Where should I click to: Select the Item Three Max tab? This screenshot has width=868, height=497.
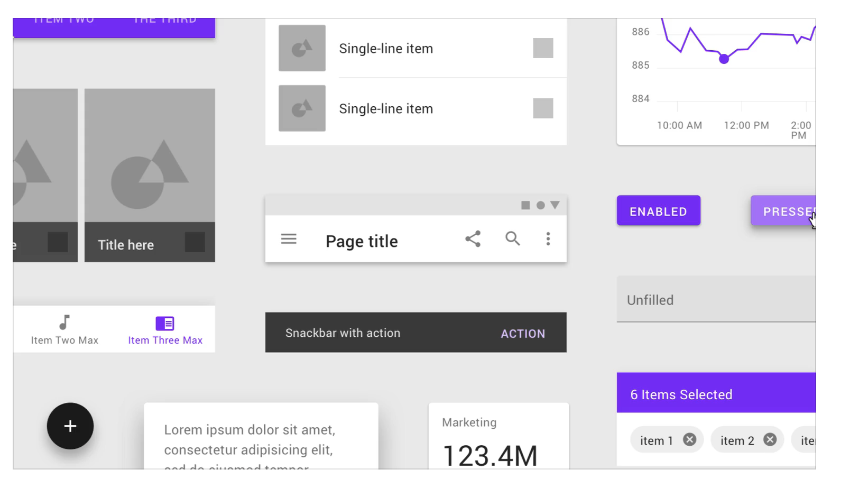165,329
